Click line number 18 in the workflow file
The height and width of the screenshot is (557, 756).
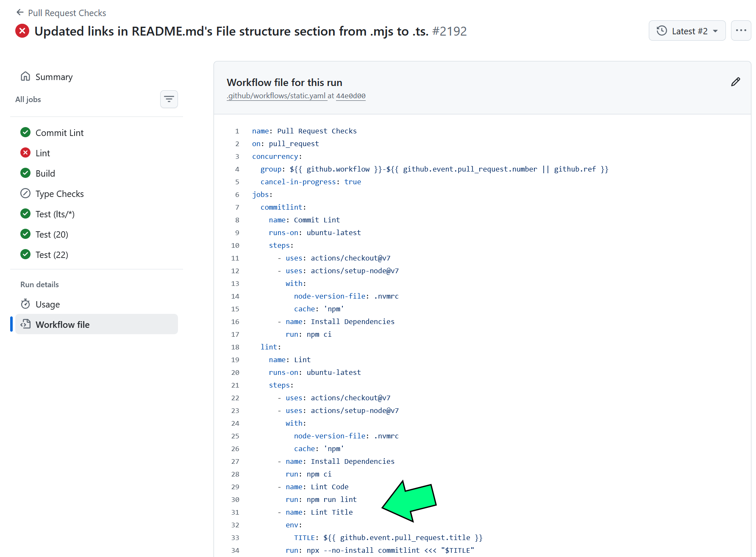(235, 347)
